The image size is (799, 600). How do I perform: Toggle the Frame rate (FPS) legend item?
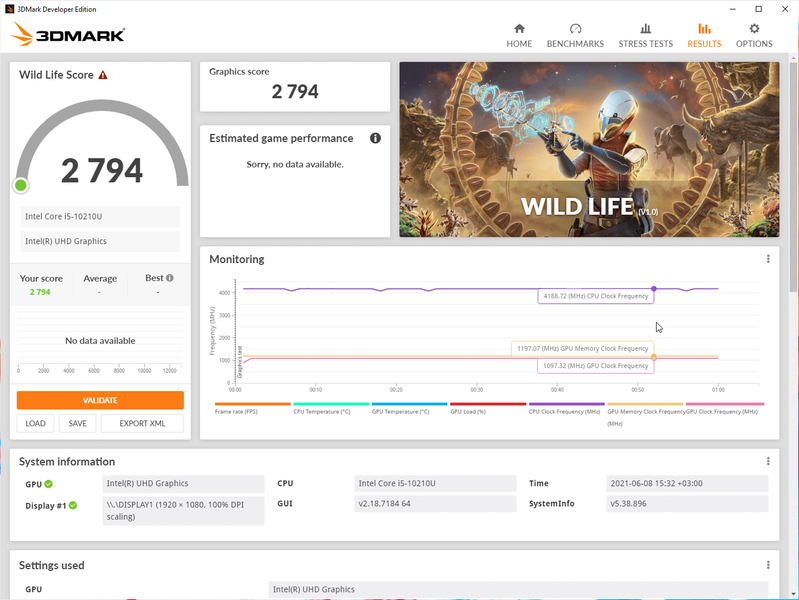pyautogui.click(x=252, y=409)
